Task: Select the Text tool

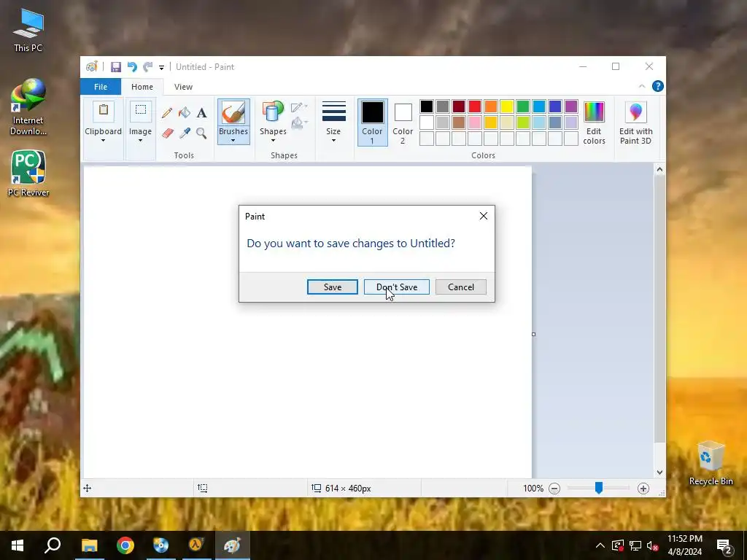Action: click(x=201, y=113)
